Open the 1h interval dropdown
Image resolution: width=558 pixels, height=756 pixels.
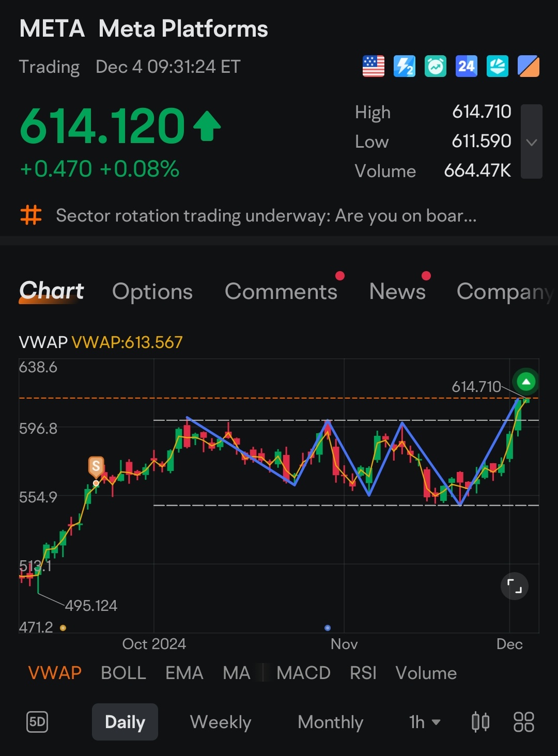[425, 722]
